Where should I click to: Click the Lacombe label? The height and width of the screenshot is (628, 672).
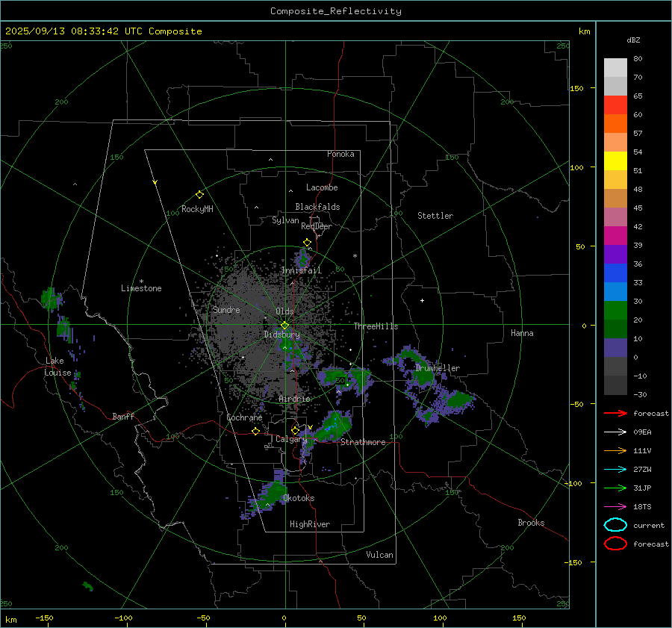(x=322, y=187)
